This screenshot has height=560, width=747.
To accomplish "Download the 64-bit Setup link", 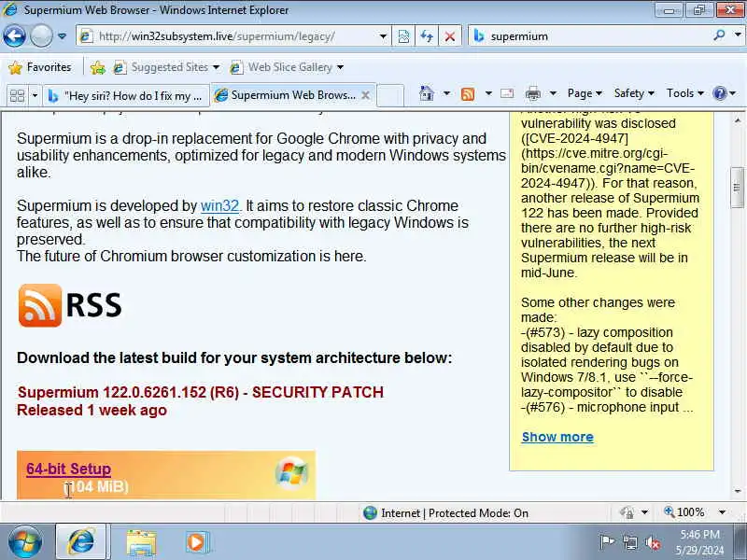I will click(68, 469).
